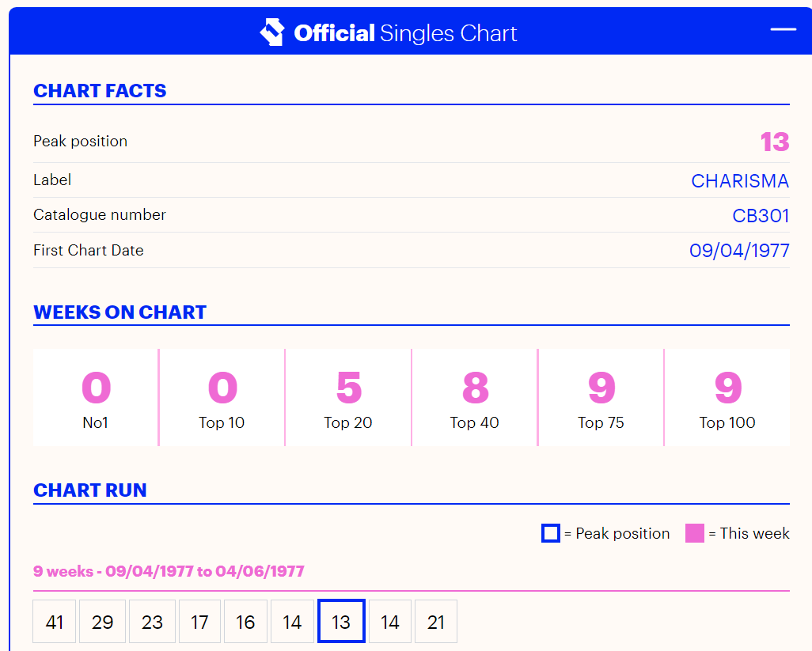Click the highlighted peak position 13 box
Viewport: 812px width, 651px height.
(x=341, y=622)
